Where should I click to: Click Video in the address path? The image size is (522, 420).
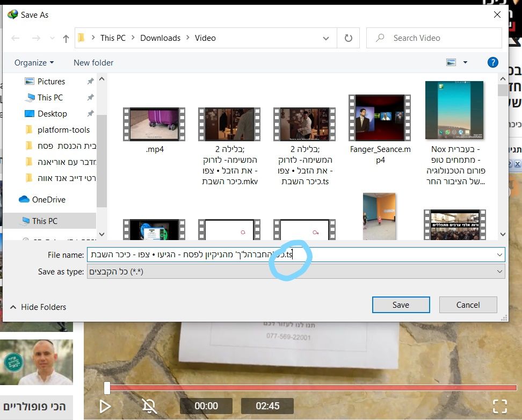(205, 38)
